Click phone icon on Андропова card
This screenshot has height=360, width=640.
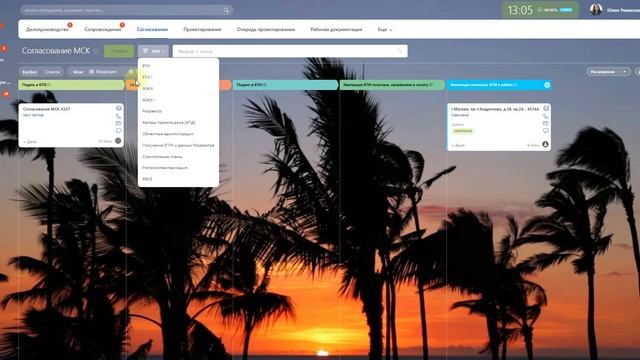[x=546, y=116]
